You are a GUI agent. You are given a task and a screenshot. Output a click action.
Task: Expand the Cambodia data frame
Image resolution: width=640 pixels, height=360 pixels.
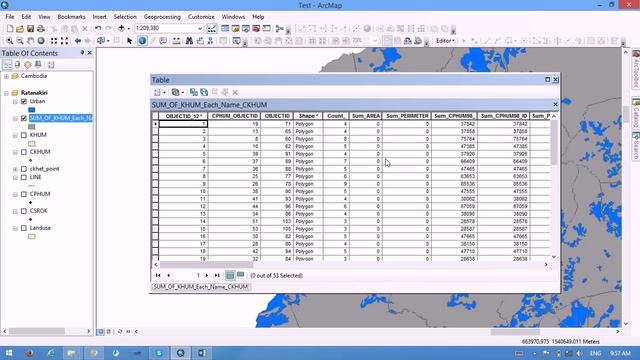6,76
